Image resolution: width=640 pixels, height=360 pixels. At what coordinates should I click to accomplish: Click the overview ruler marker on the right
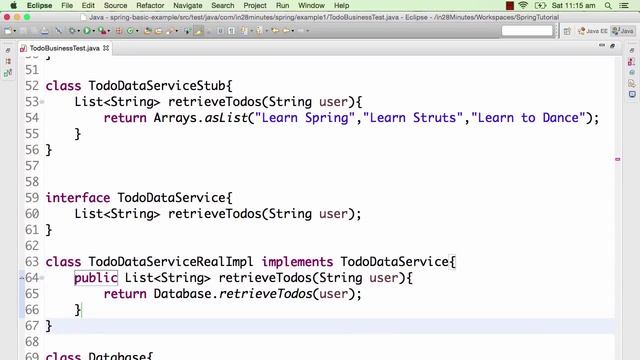(x=618, y=159)
